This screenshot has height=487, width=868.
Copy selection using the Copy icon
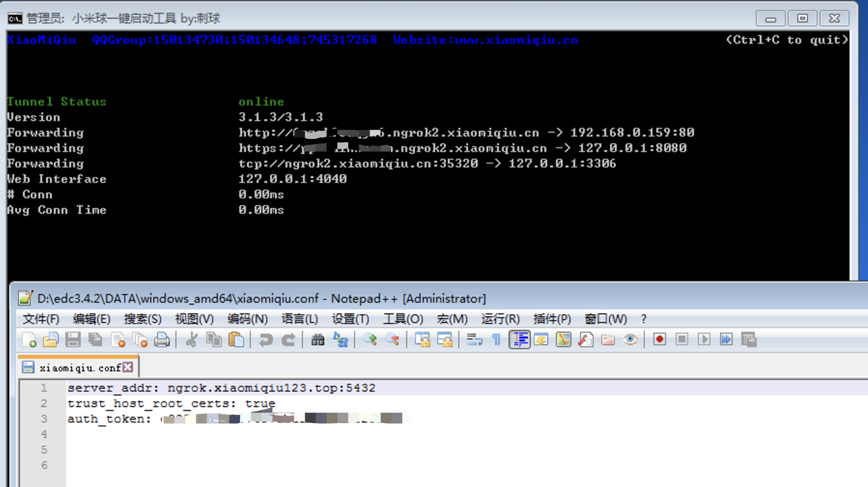[214, 340]
